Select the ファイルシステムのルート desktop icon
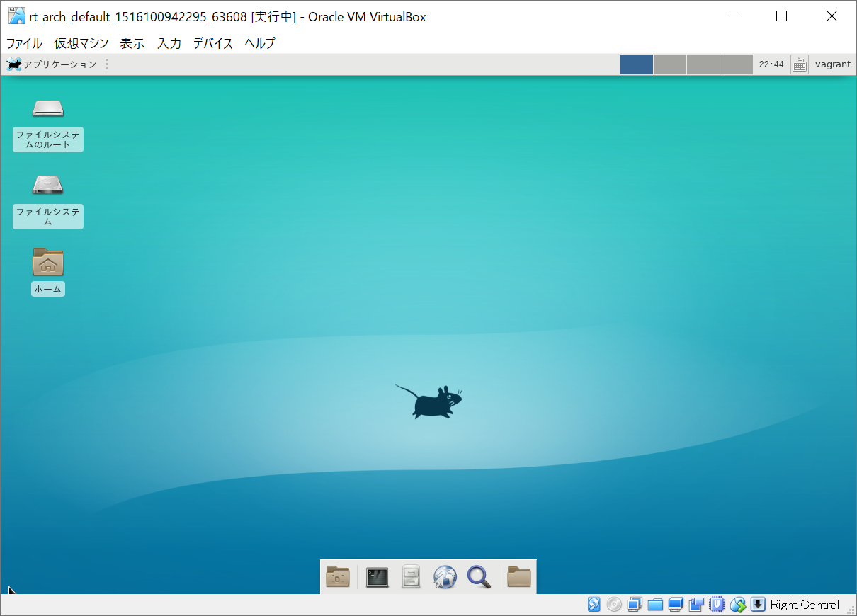 pyautogui.click(x=48, y=125)
